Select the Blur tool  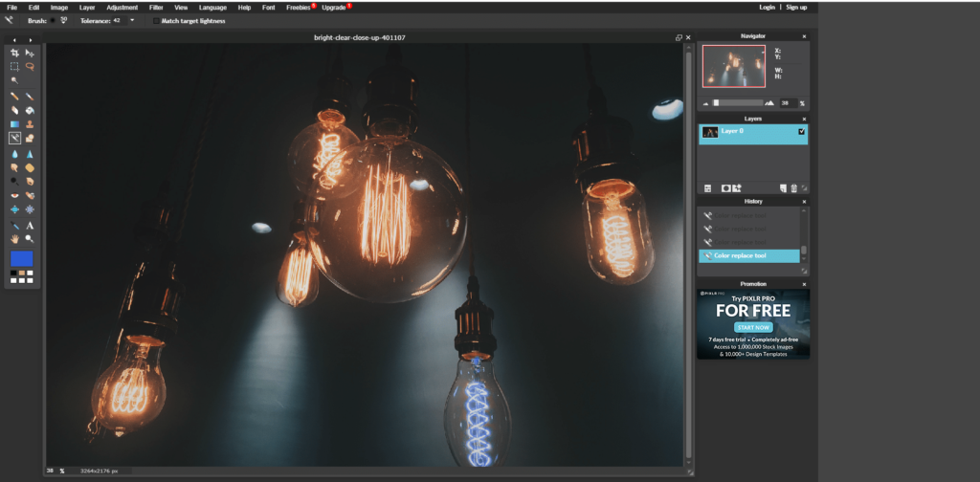(14, 154)
